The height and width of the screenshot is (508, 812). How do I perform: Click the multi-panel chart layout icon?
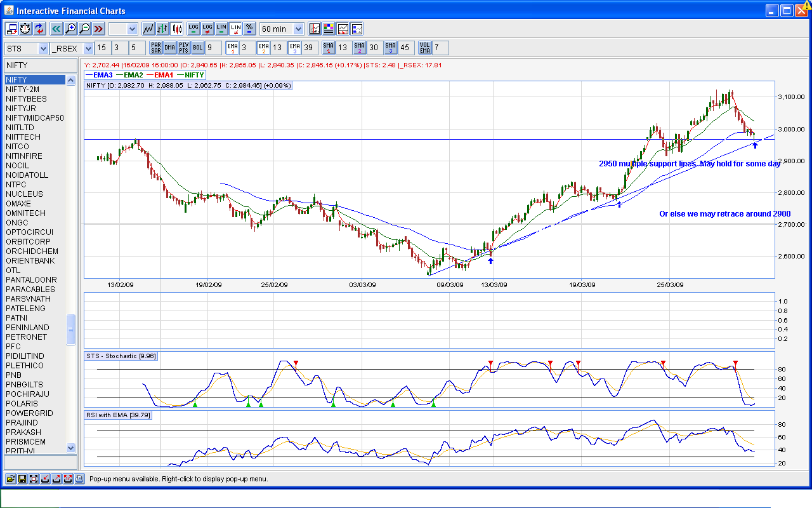pos(357,29)
